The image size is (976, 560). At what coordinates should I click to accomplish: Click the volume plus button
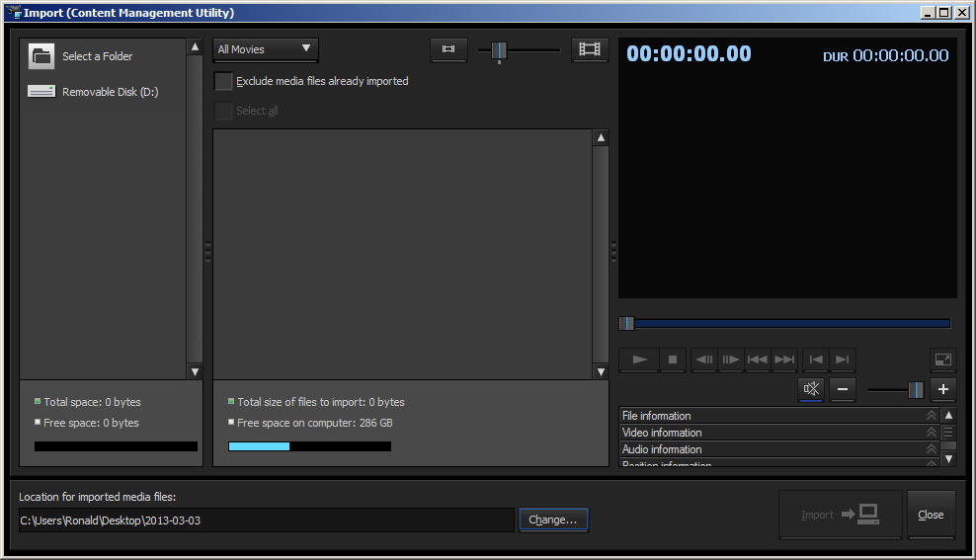942,389
